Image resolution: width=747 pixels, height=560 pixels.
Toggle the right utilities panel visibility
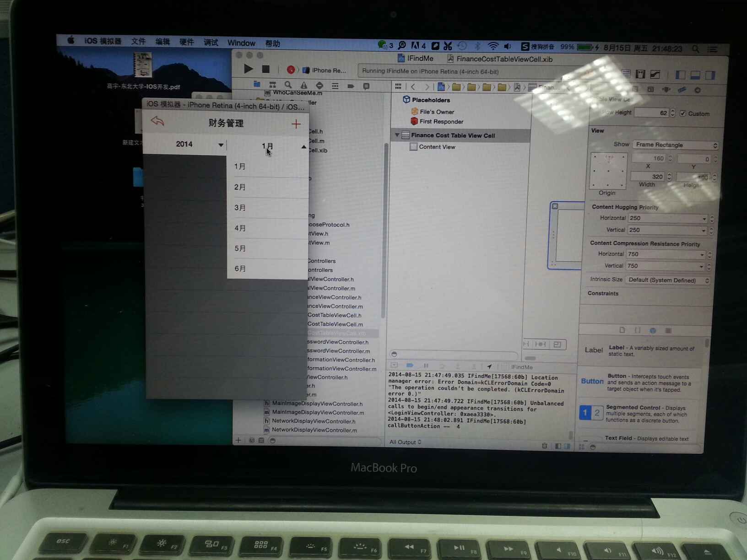710,75
